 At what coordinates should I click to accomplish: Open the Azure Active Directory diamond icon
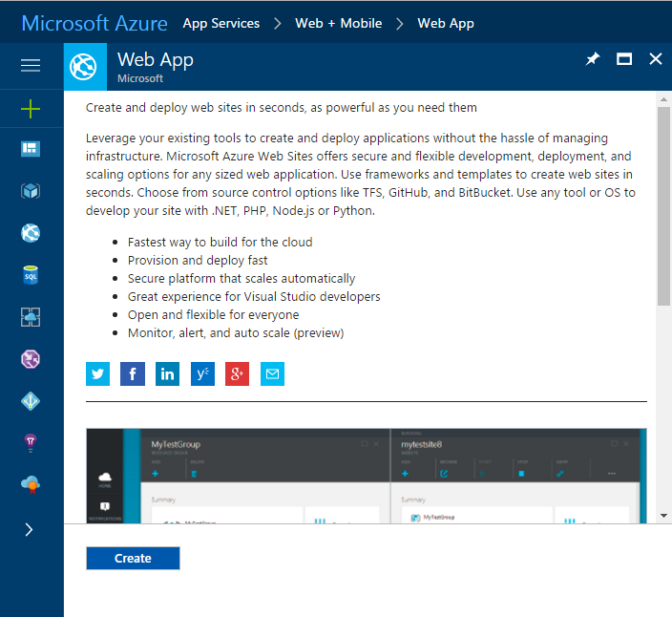pyautogui.click(x=31, y=401)
